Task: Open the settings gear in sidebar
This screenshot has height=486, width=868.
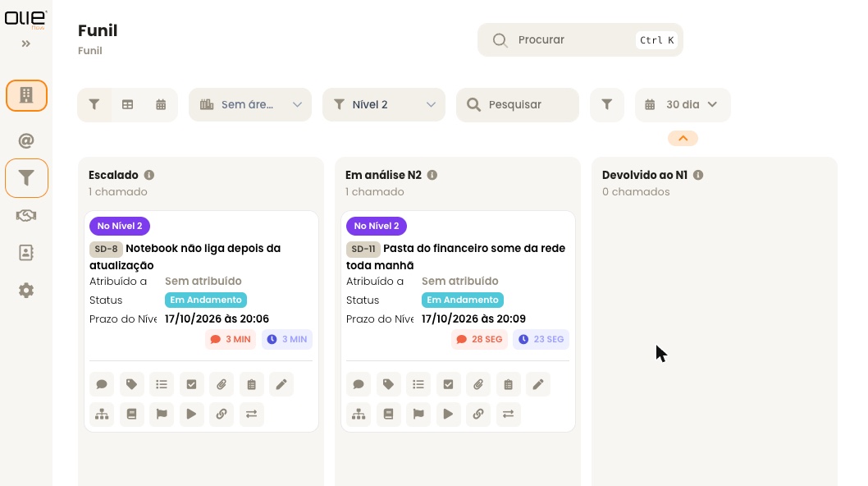Action: click(26, 291)
